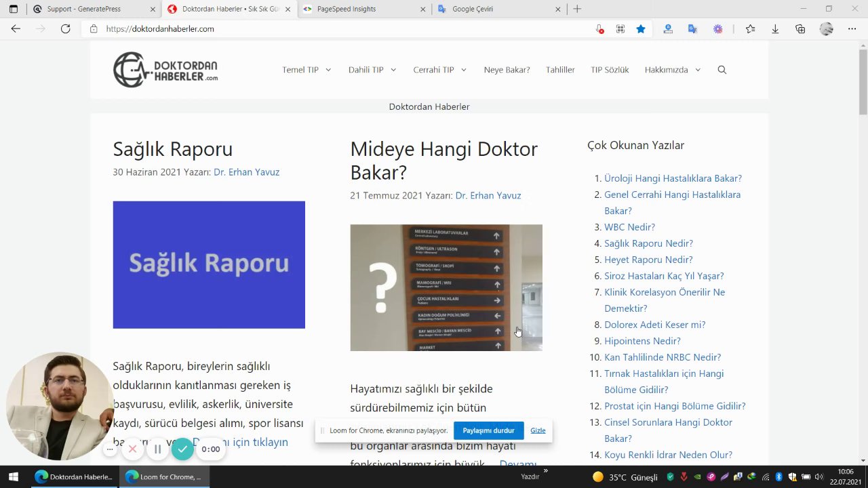This screenshot has height=488, width=868.
Task: Click the blue favorite star icon
Action: [x=640, y=29]
